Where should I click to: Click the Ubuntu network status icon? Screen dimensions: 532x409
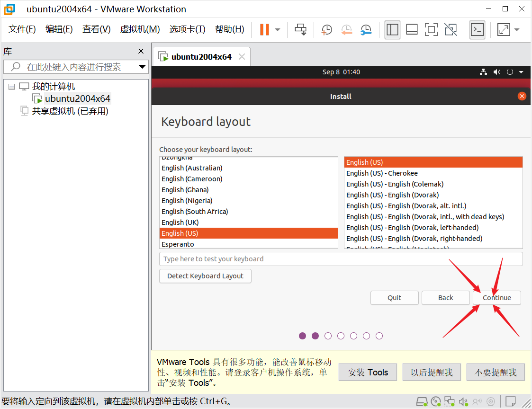pos(484,72)
